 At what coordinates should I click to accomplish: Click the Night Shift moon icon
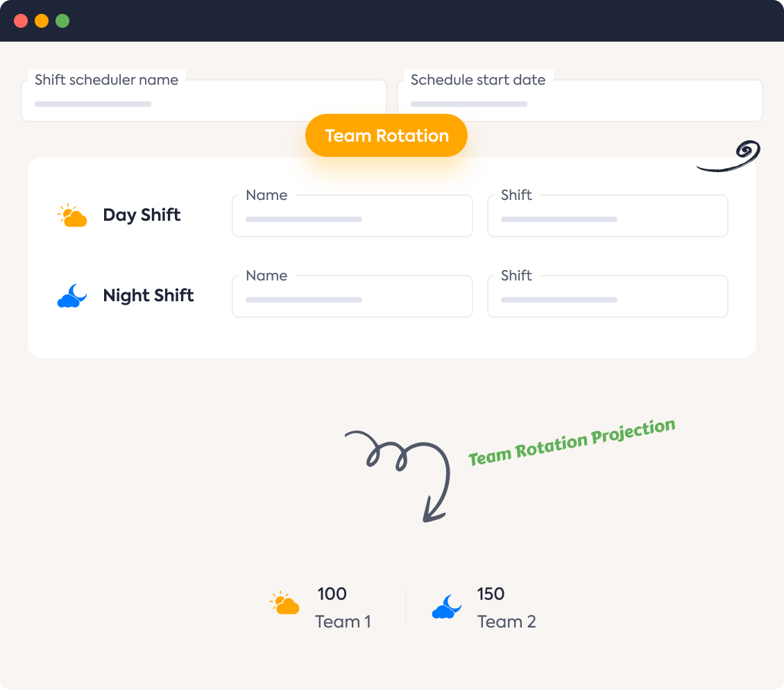coord(72,295)
